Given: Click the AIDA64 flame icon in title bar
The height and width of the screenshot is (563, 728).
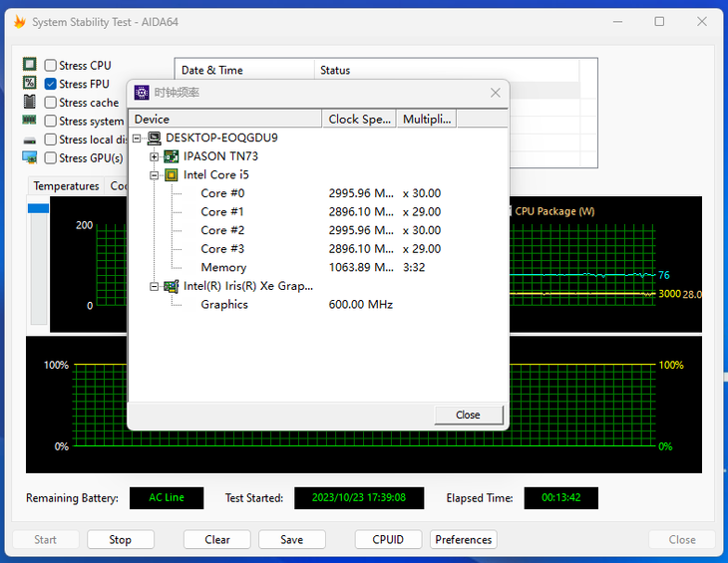Looking at the screenshot, I should [x=20, y=22].
